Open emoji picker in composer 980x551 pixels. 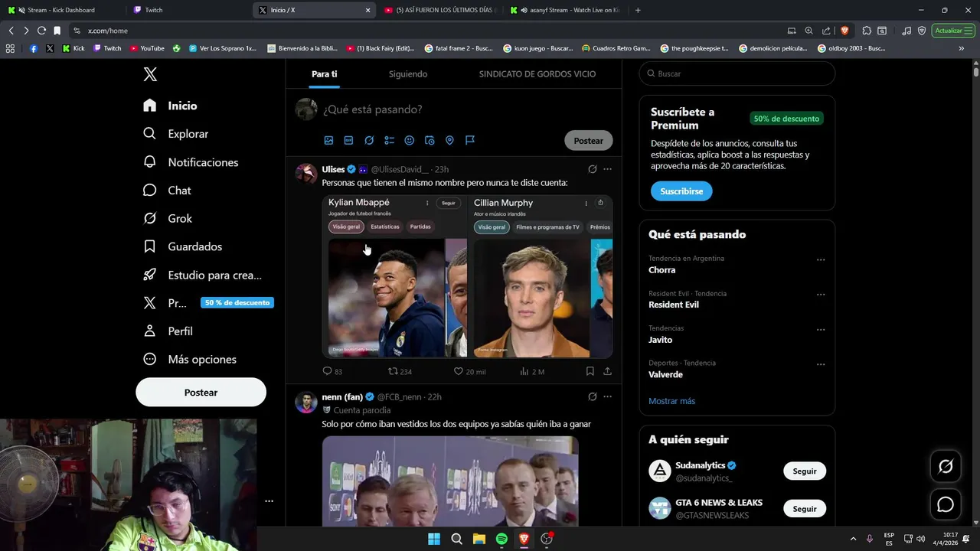[410, 140]
